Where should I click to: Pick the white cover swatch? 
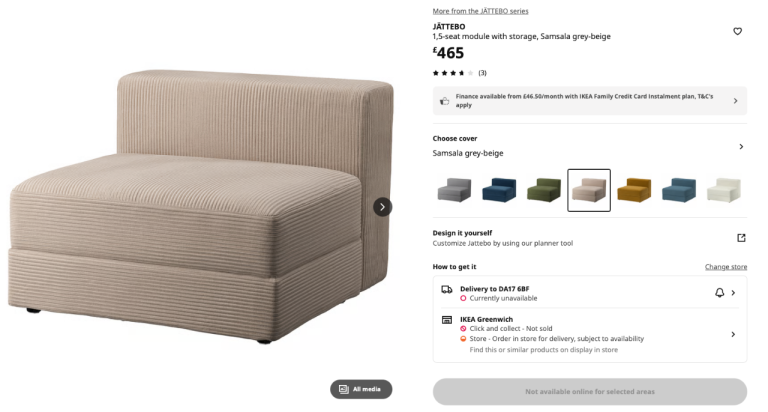[x=724, y=190]
